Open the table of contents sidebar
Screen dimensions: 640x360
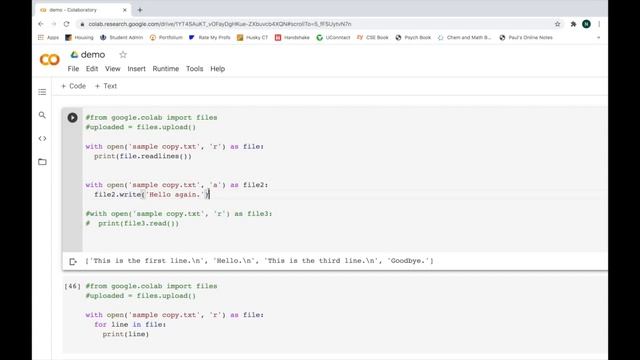coord(42,92)
